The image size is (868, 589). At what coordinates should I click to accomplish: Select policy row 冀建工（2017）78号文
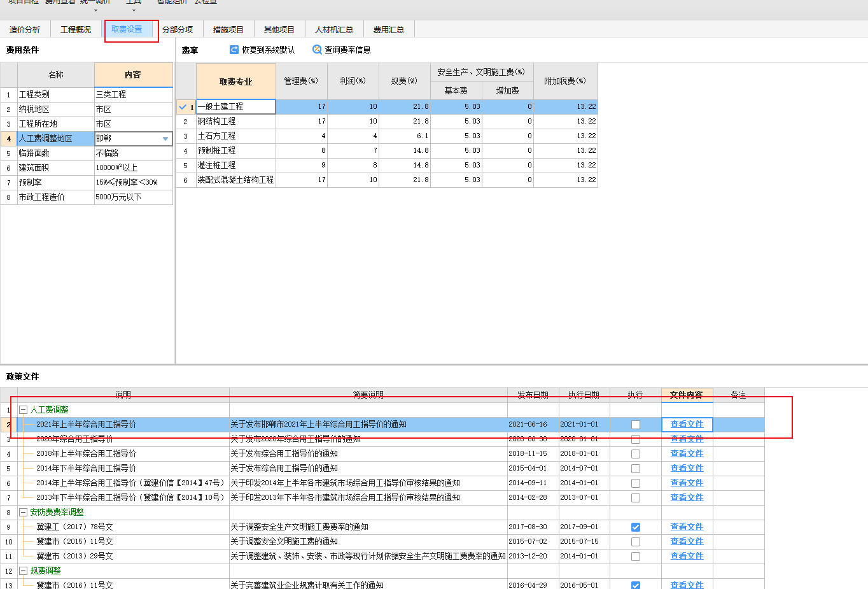382,527
